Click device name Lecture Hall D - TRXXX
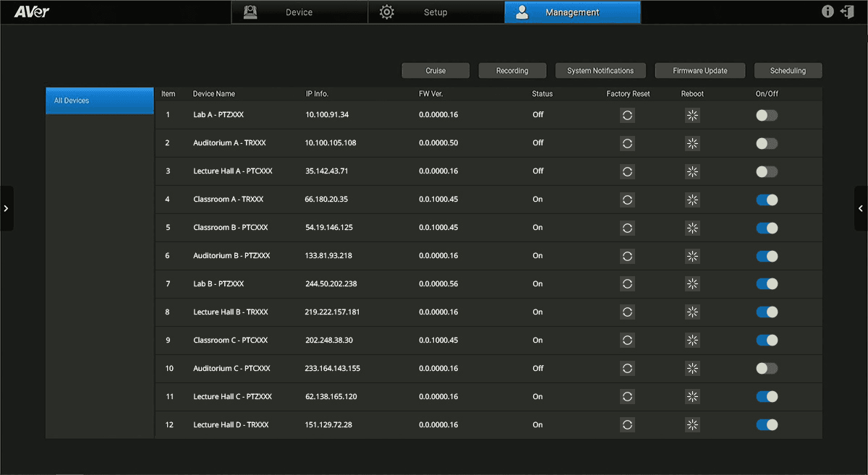Image resolution: width=868 pixels, height=475 pixels. 231,425
